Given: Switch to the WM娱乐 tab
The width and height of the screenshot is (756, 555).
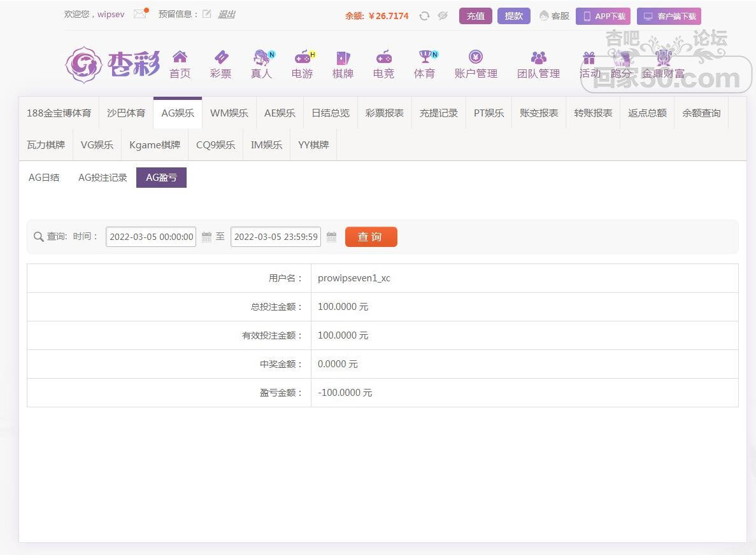Looking at the screenshot, I should [229, 113].
